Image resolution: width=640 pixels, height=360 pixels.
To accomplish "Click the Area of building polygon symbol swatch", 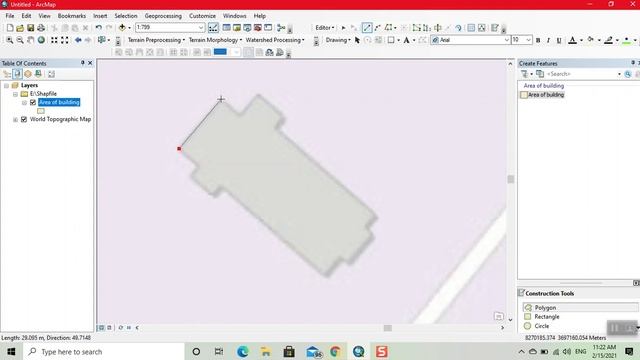I will coord(41,111).
